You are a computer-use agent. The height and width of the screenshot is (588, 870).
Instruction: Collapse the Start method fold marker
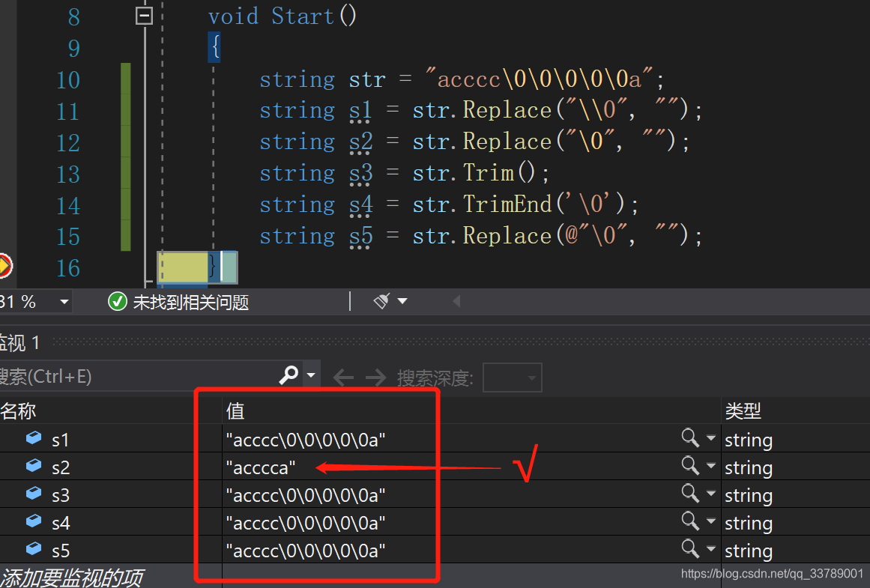coord(145,16)
